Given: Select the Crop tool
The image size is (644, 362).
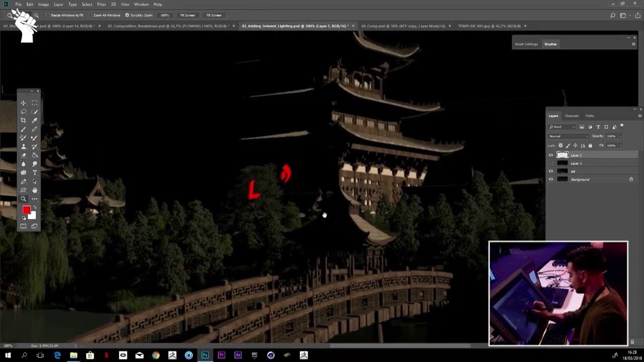Looking at the screenshot, I should coord(23,120).
